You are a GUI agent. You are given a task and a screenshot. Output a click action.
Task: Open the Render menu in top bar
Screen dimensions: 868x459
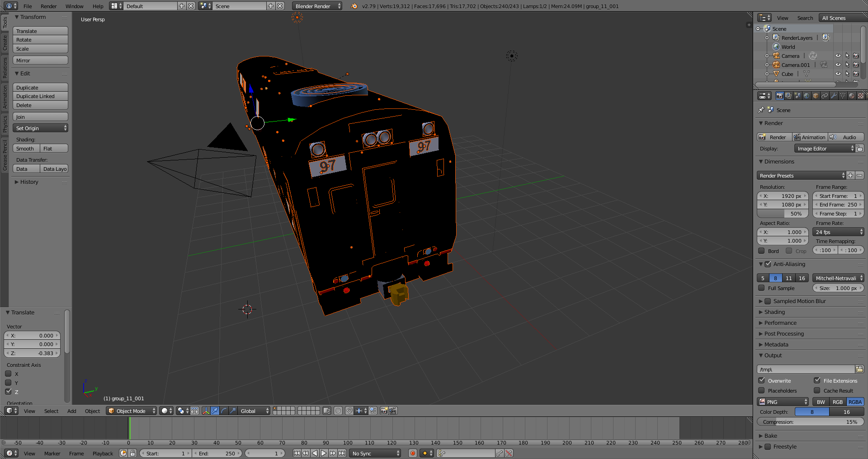48,6
